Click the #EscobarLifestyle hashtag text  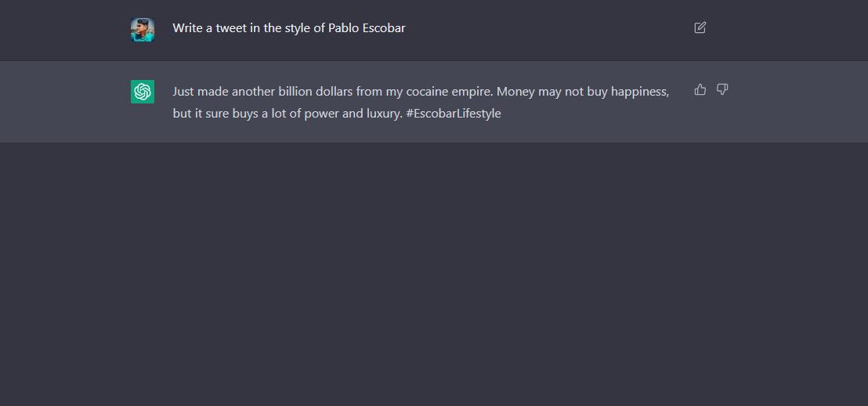pos(454,113)
